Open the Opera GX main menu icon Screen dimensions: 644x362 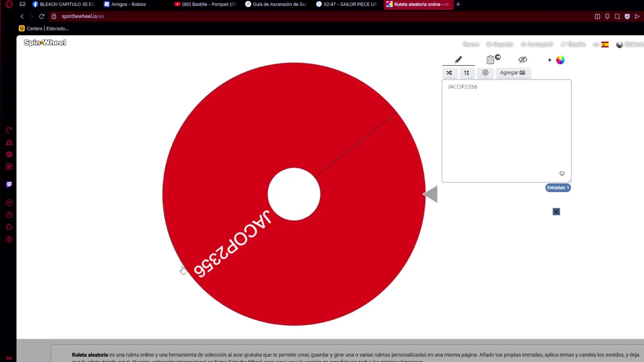coord(9,5)
